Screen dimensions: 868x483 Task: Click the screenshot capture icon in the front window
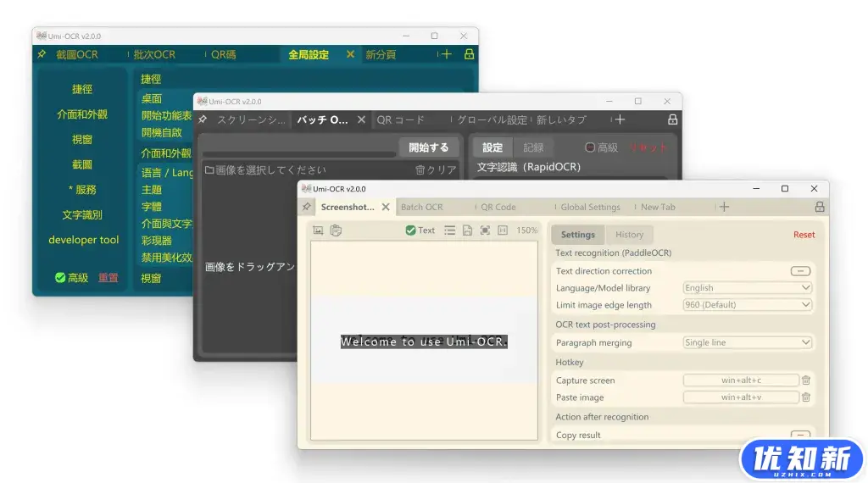point(319,230)
